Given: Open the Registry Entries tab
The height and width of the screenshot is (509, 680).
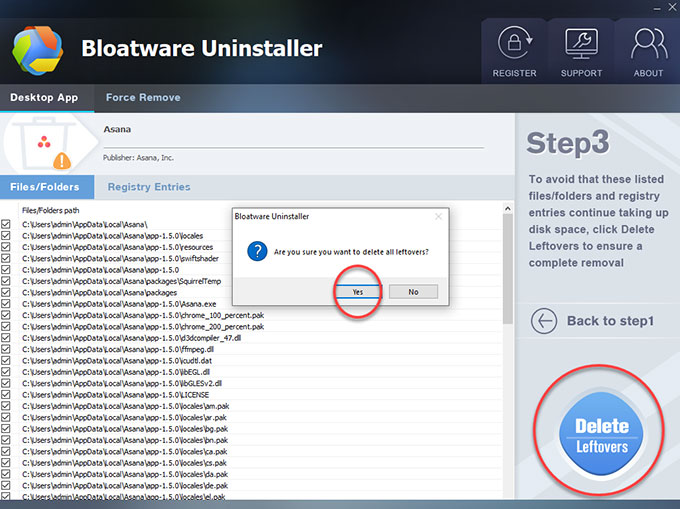Looking at the screenshot, I should 149,187.
